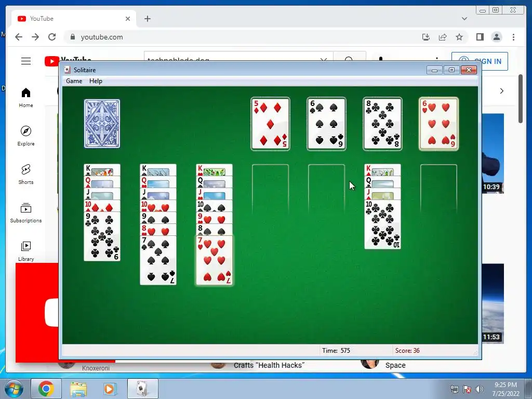The height and width of the screenshot is (399, 532).
Task: Select the 8 of clubs foundation pile
Action: (382, 124)
